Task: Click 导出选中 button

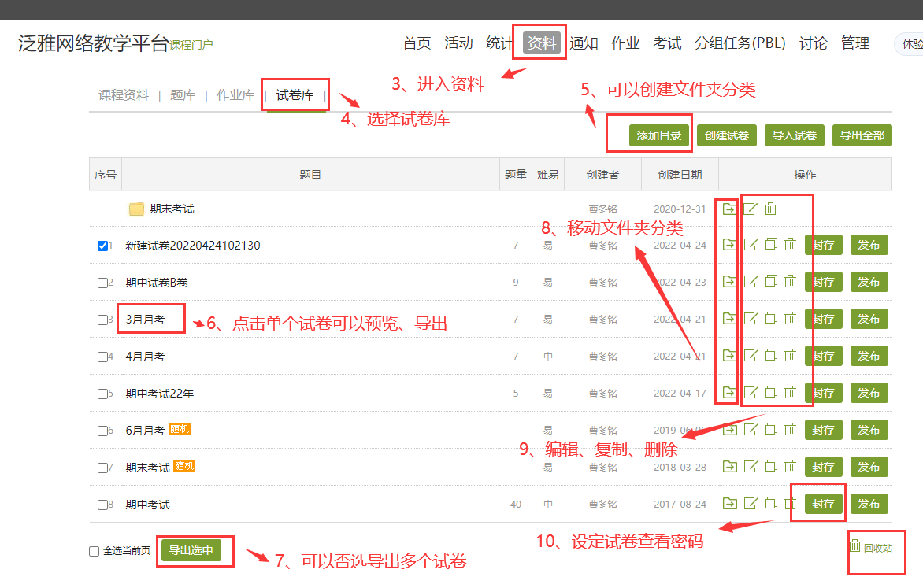Action: coord(191,550)
